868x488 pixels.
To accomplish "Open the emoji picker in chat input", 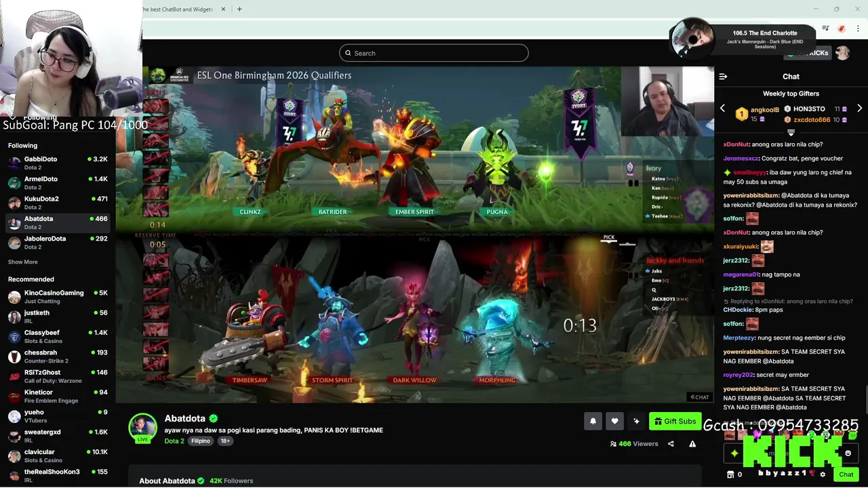I will 848,453.
